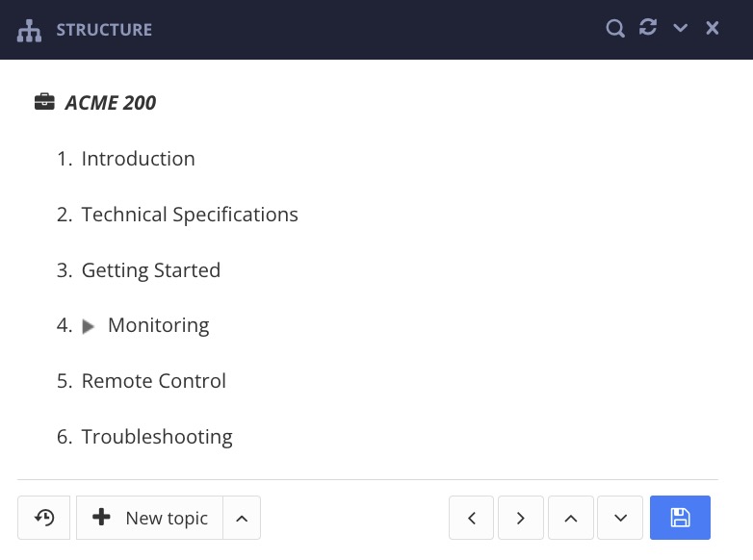Click the right arrow indent button
Viewport: 753px width, 560px height.
(x=521, y=518)
